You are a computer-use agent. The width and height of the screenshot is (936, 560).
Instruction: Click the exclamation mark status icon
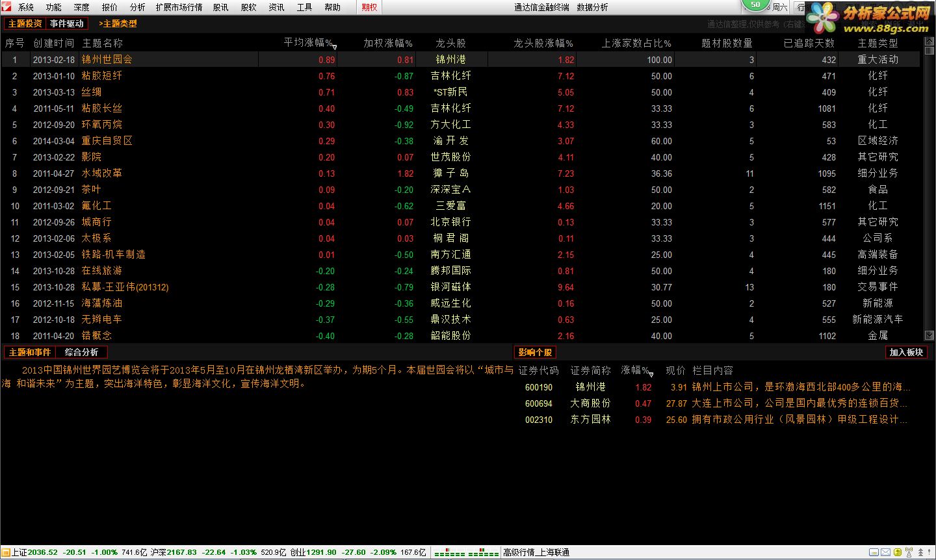(x=929, y=552)
